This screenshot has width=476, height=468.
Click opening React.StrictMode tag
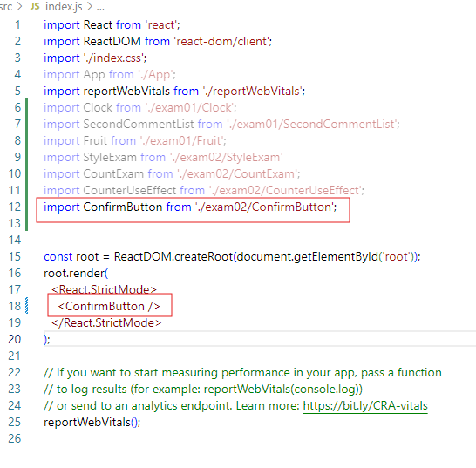(x=104, y=290)
